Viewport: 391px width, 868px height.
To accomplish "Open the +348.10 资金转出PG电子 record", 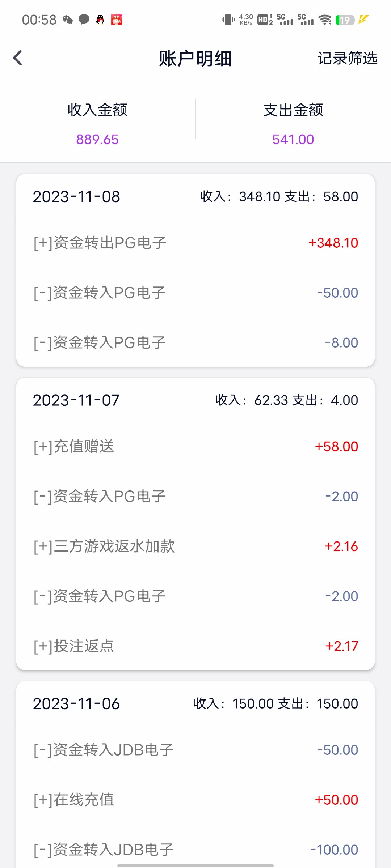I will pos(195,243).
